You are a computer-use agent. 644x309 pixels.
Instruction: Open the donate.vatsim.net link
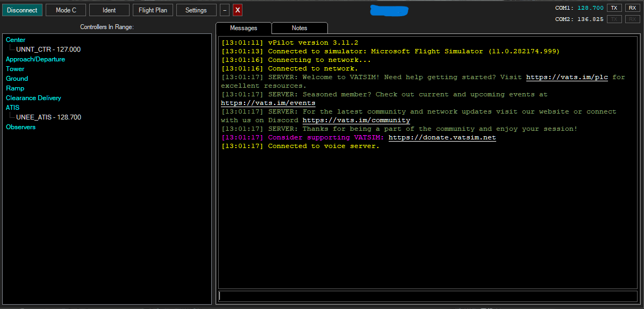(x=442, y=138)
